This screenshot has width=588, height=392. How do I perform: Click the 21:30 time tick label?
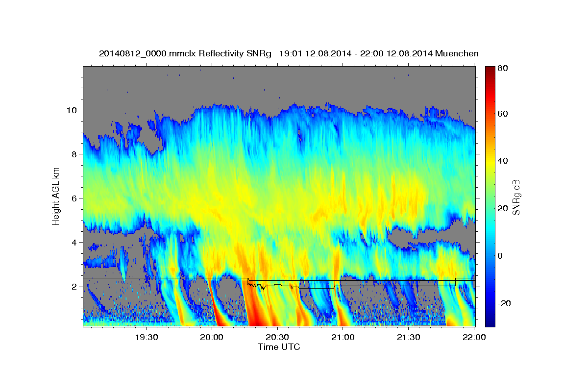(408, 337)
